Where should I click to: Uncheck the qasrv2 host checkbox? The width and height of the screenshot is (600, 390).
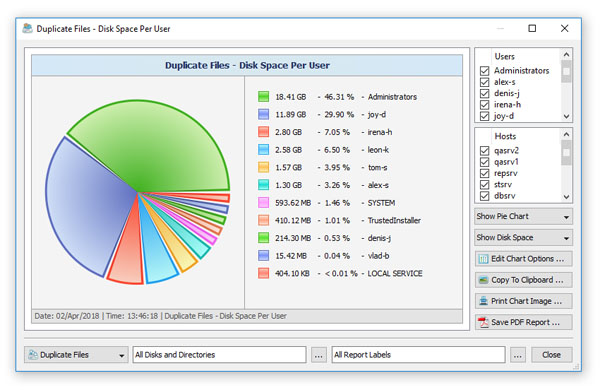tap(484, 151)
